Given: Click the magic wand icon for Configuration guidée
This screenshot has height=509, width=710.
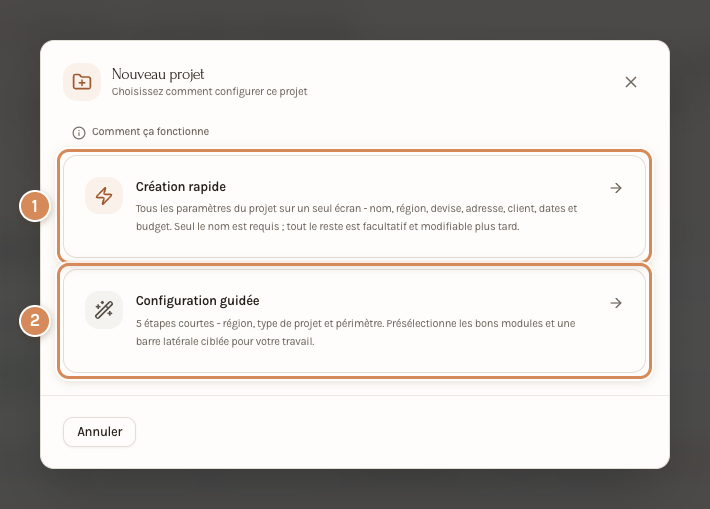Looking at the screenshot, I should [104, 310].
